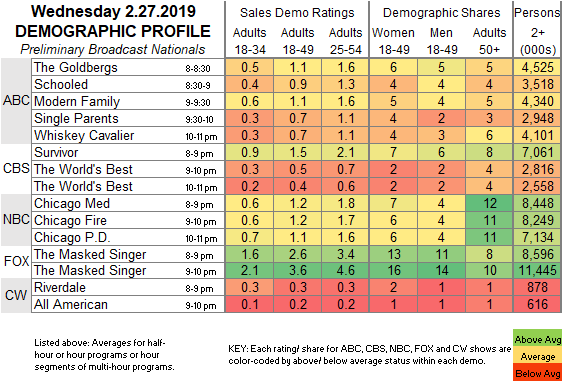562x381 pixels.
Task: Select the Survivor Persons 2+ value 7,061
Action: (538, 152)
